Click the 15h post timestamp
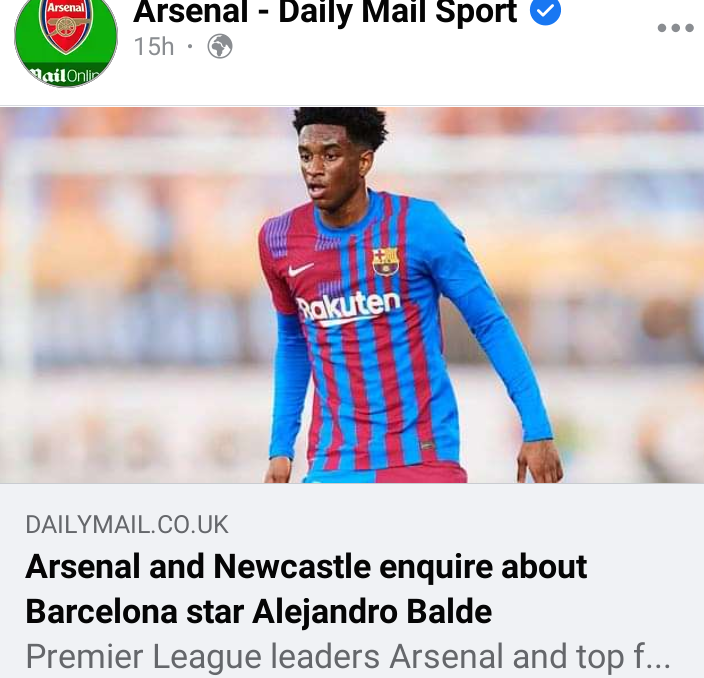Screen dimensions: 704x678 (x=154, y=47)
